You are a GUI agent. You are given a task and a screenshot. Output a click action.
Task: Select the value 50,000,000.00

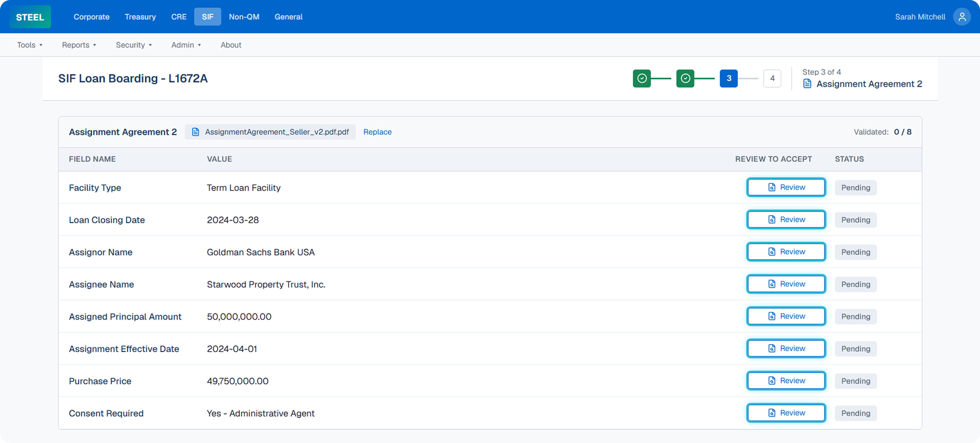pos(239,317)
